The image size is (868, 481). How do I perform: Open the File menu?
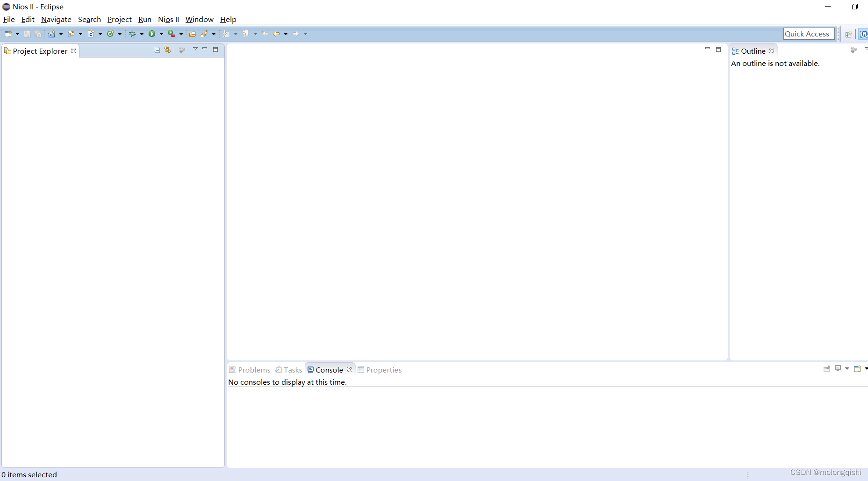click(9, 19)
